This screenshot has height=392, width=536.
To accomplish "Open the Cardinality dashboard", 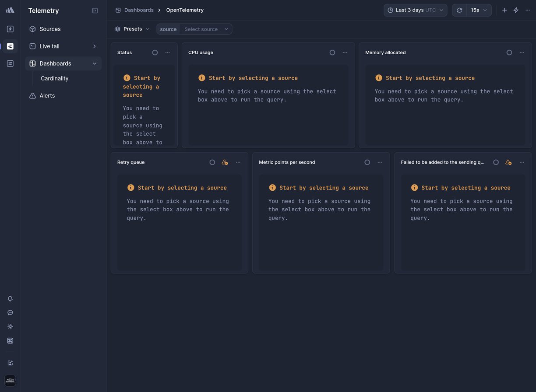I will tap(55, 78).
